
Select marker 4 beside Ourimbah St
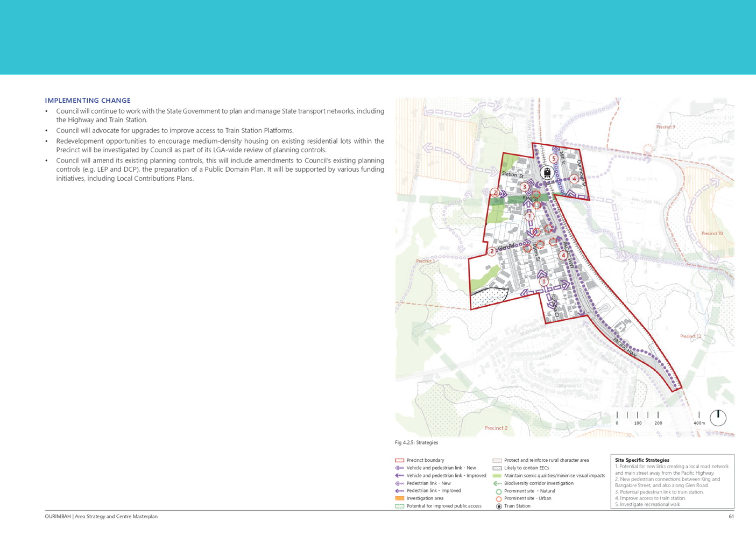pyautogui.click(x=574, y=179)
